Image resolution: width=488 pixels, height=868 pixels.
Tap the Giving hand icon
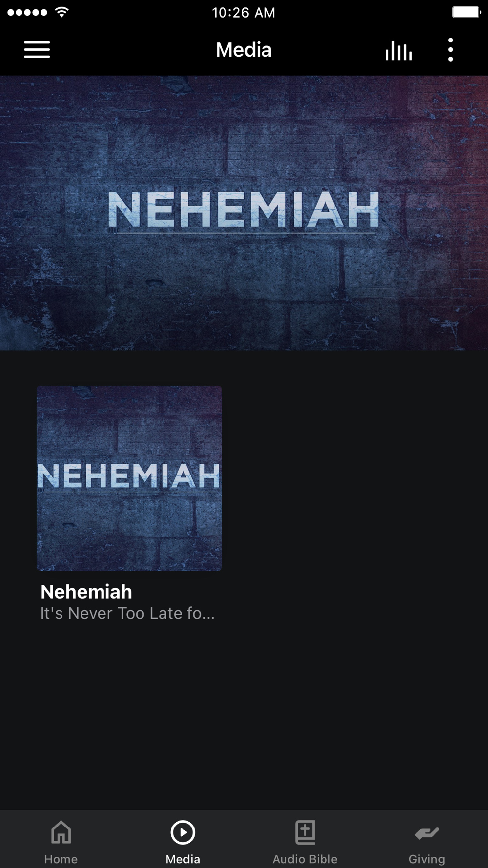(427, 833)
